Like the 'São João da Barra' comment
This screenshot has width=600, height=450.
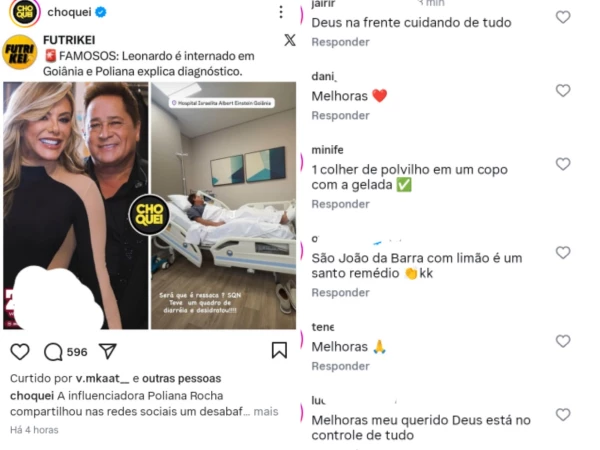[563, 253]
